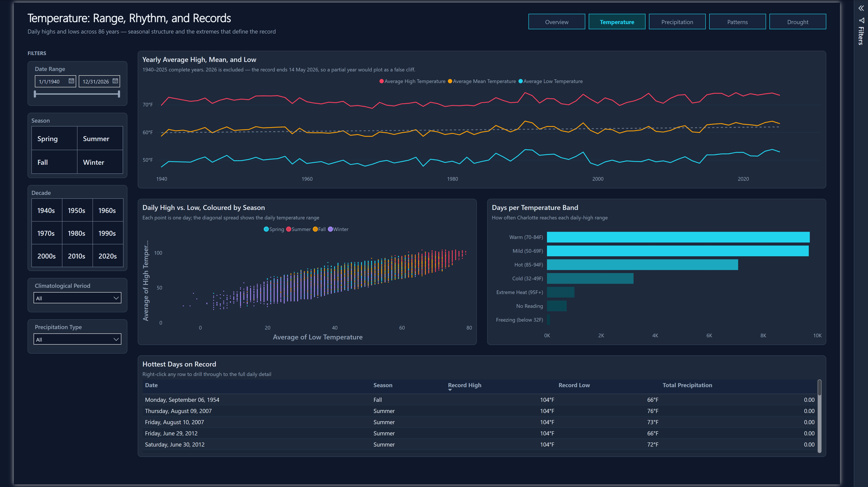This screenshot has height=487, width=868.
Task: Expand the Filters pane with double chevron
Action: click(861, 8)
